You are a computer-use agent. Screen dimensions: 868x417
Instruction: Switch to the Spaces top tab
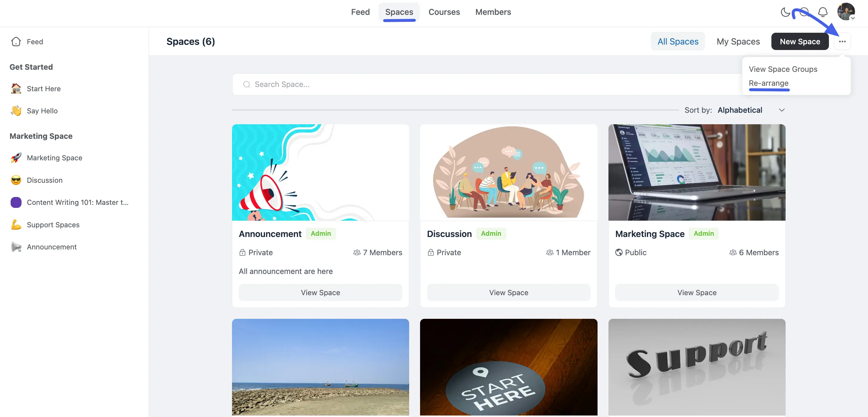(399, 12)
